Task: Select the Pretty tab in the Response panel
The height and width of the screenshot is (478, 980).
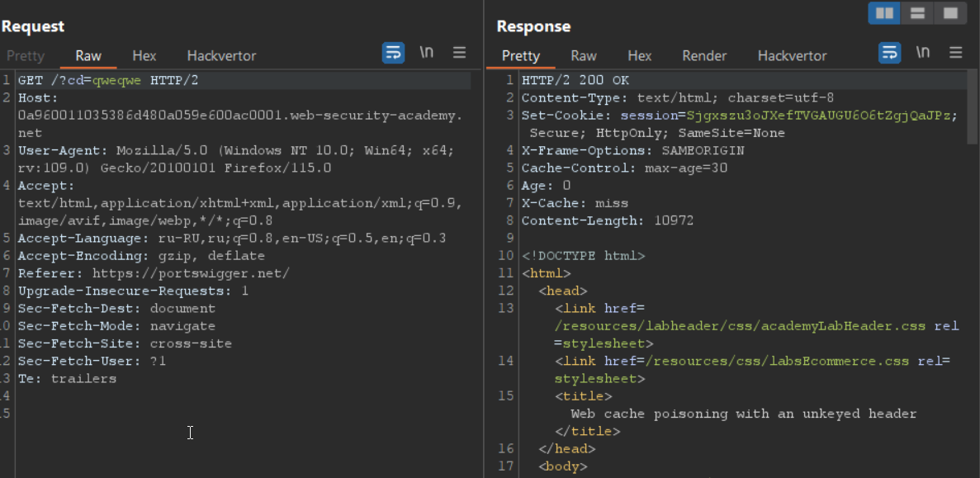Action: click(520, 56)
